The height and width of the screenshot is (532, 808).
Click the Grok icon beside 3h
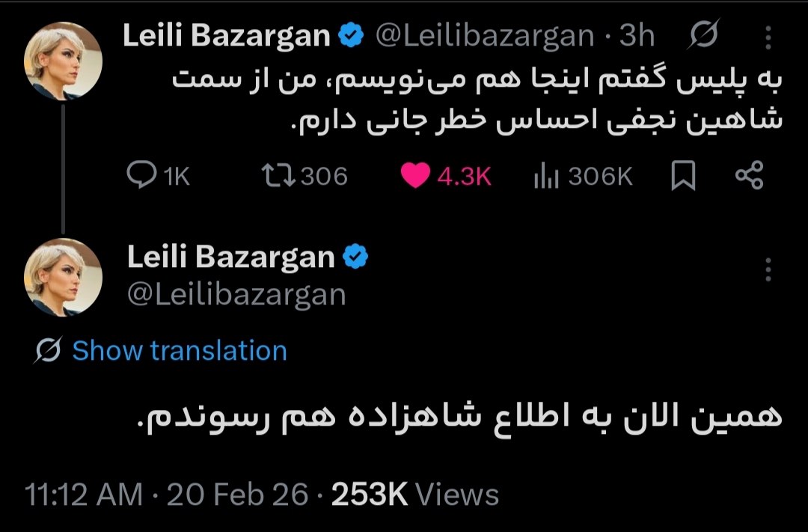click(x=704, y=35)
